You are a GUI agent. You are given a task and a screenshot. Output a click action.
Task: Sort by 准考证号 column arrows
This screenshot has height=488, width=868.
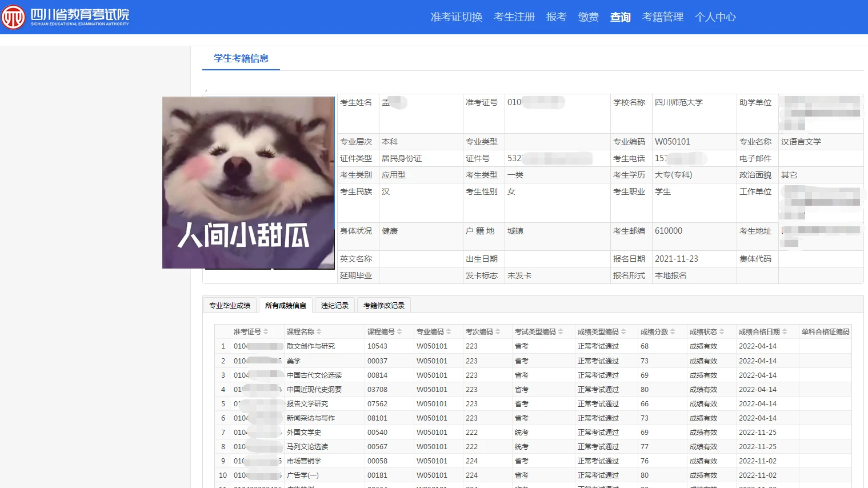click(266, 331)
